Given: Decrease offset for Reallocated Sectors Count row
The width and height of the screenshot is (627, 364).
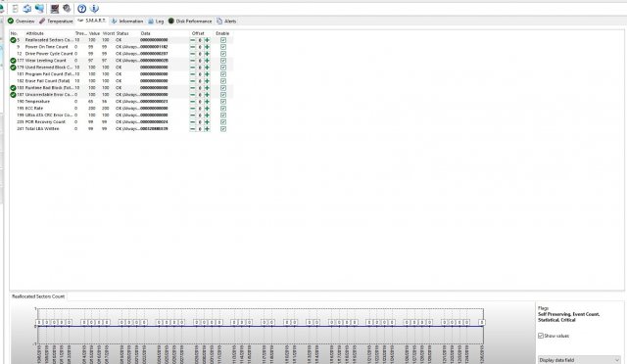Looking at the screenshot, I should [x=193, y=40].
